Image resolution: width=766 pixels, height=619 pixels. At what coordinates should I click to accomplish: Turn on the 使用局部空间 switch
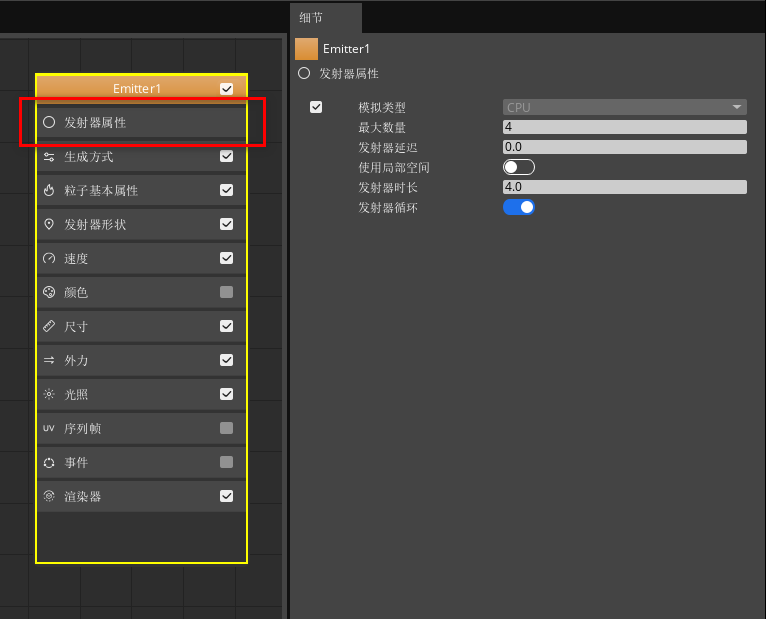pos(519,167)
